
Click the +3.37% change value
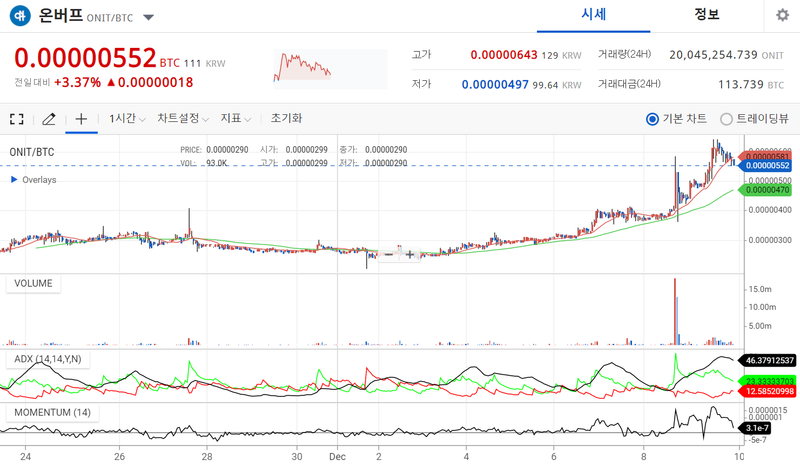(x=78, y=82)
